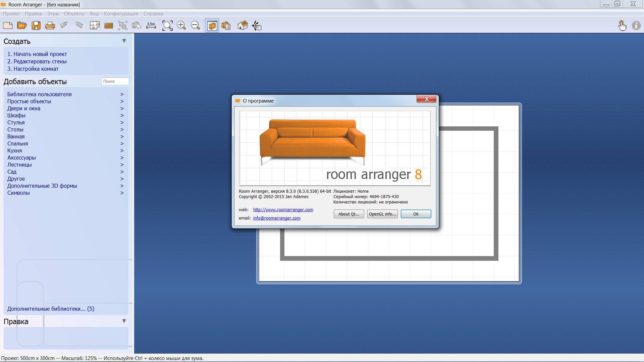644x362 pixels.
Task: Toggle the highlighted orange box view icon
Action: 212,25
